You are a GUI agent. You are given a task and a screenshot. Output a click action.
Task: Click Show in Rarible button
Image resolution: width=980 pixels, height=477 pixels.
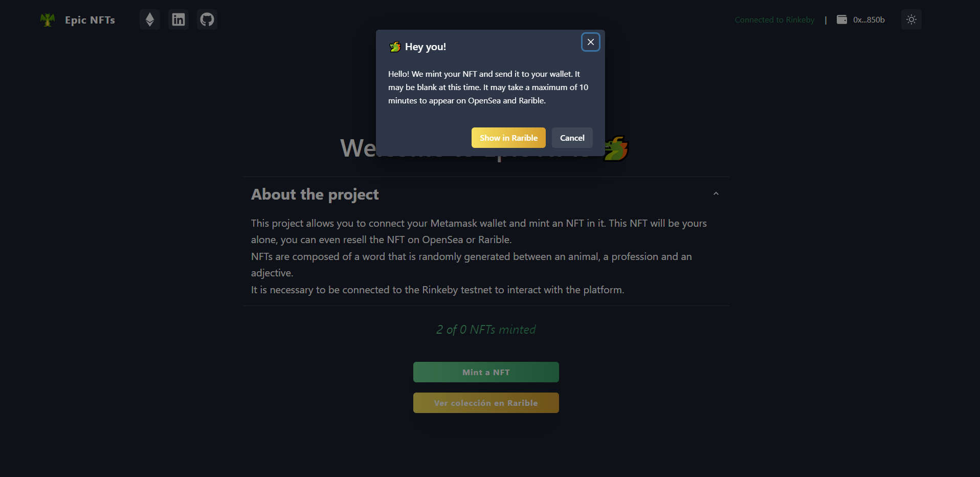click(x=508, y=138)
